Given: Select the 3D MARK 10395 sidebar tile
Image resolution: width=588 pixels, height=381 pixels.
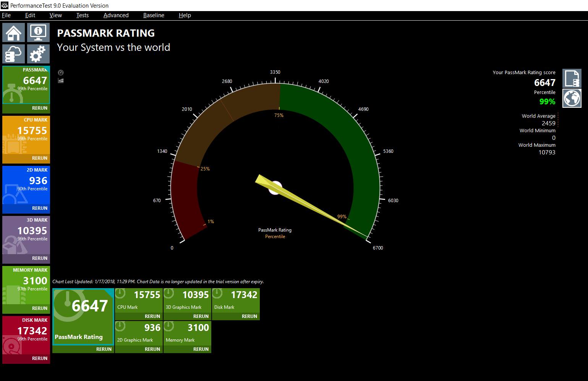Looking at the screenshot, I should (26, 235).
